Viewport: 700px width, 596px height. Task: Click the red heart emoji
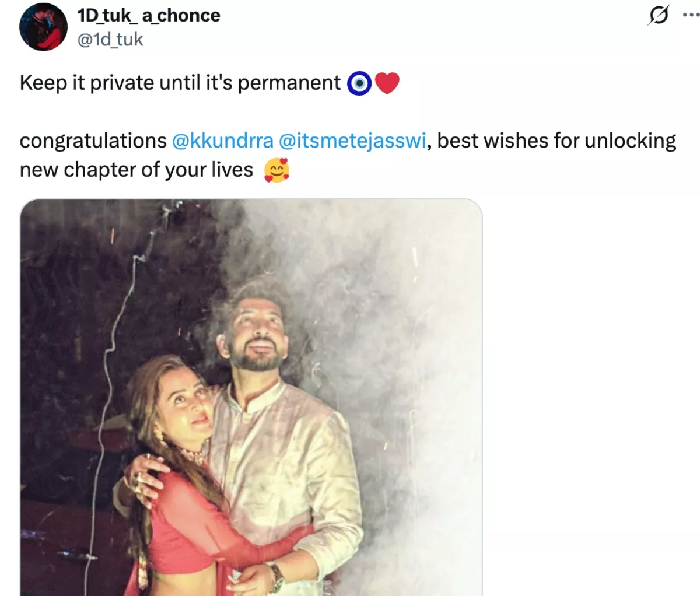click(387, 83)
